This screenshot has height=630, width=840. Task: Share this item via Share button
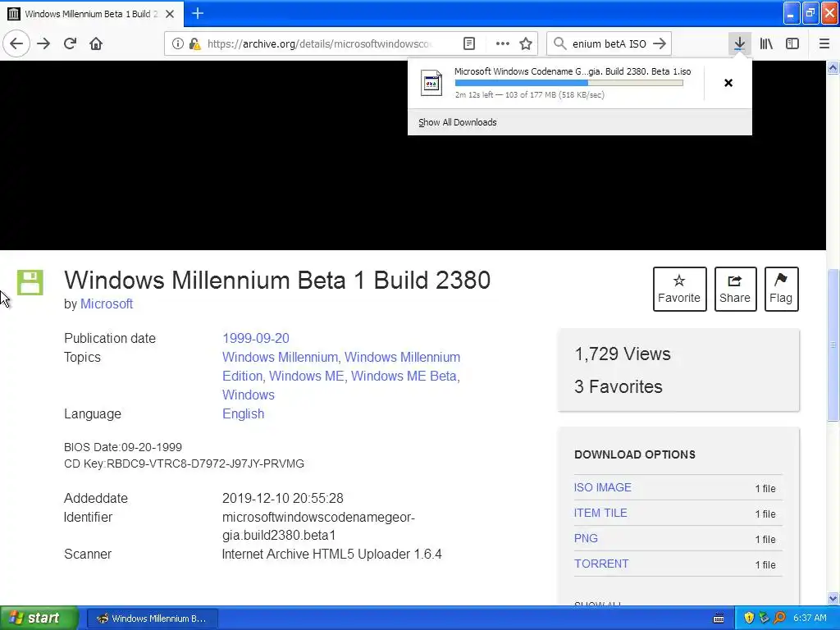pos(735,289)
